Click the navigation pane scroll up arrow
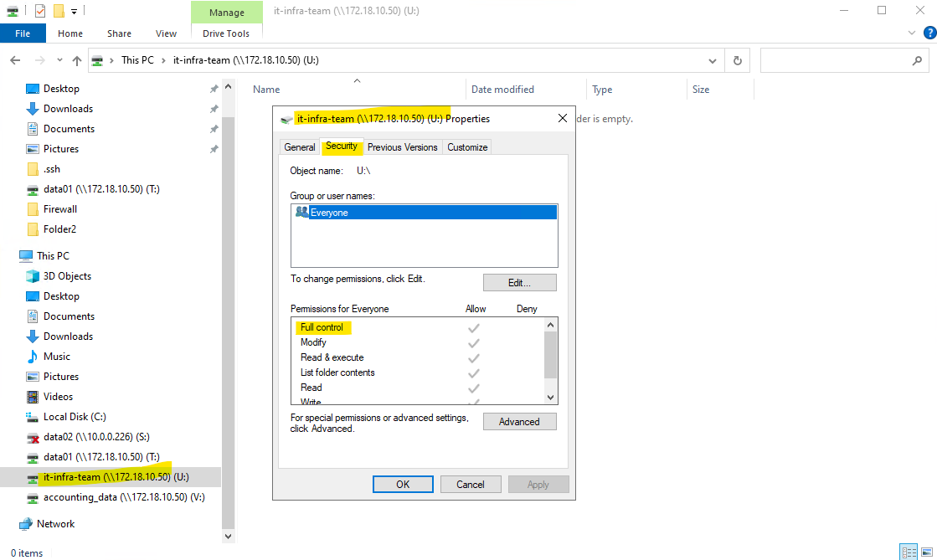Viewport: 937px width, 560px height. pos(228,87)
